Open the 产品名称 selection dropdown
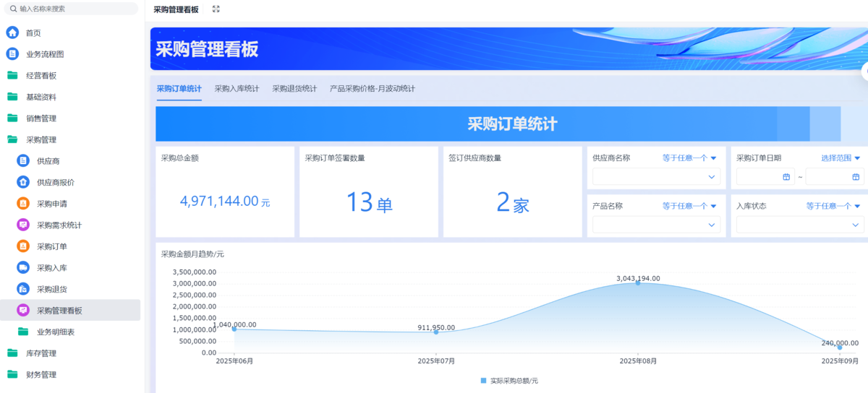The image size is (868, 393). click(x=655, y=225)
